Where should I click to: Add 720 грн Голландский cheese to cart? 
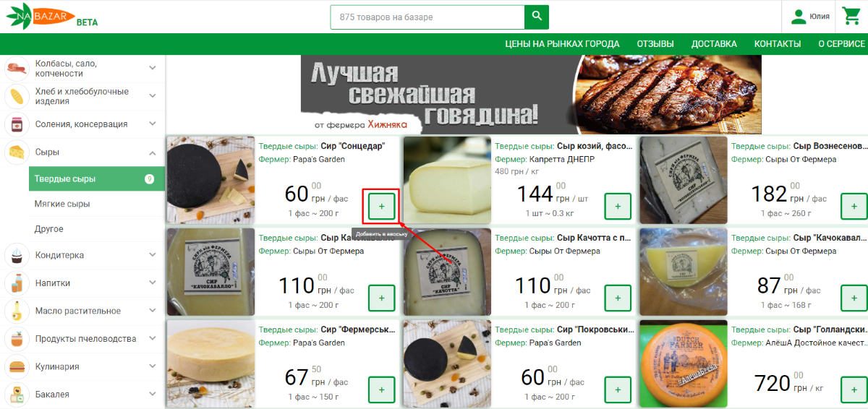tap(854, 389)
